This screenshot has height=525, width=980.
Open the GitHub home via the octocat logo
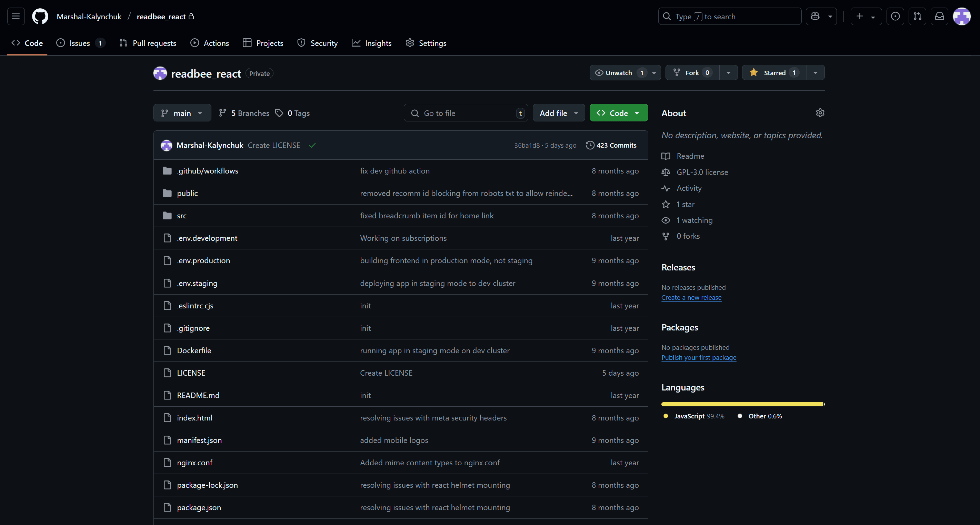[40, 16]
